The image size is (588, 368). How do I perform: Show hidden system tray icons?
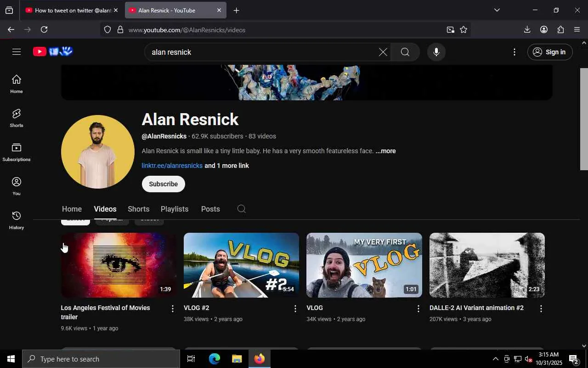click(x=495, y=359)
